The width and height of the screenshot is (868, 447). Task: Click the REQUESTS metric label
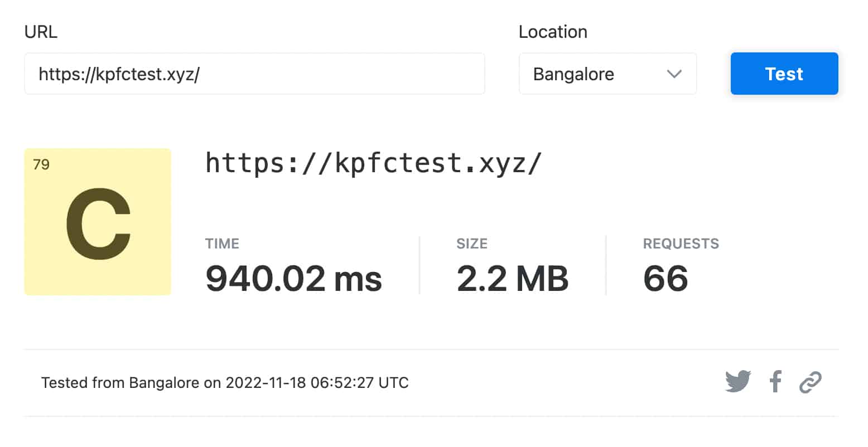681,244
